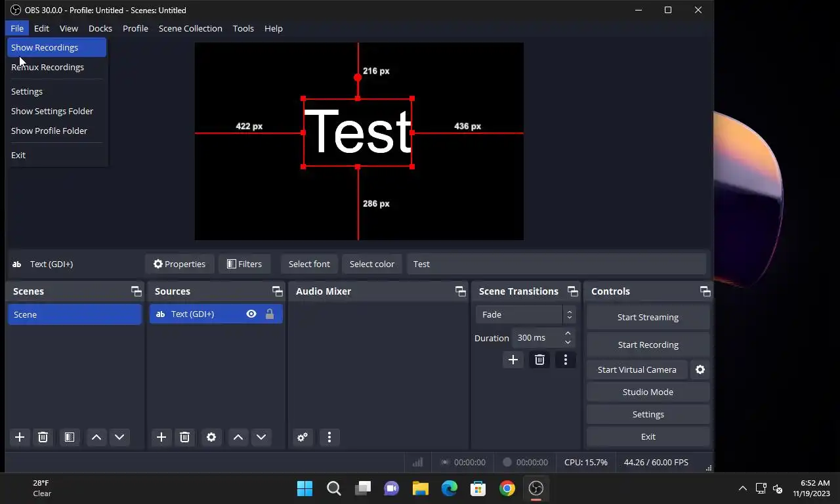Decrease transition duration with down arrow

(568, 342)
